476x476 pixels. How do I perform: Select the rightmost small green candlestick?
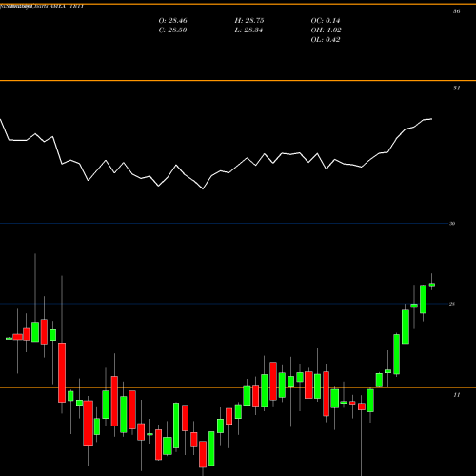tap(432, 285)
